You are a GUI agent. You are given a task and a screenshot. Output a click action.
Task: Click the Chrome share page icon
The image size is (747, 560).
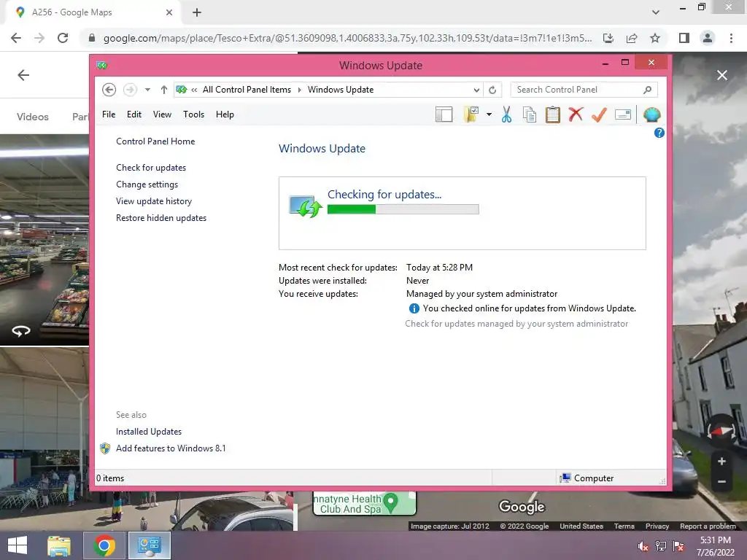click(x=632, y=38)
